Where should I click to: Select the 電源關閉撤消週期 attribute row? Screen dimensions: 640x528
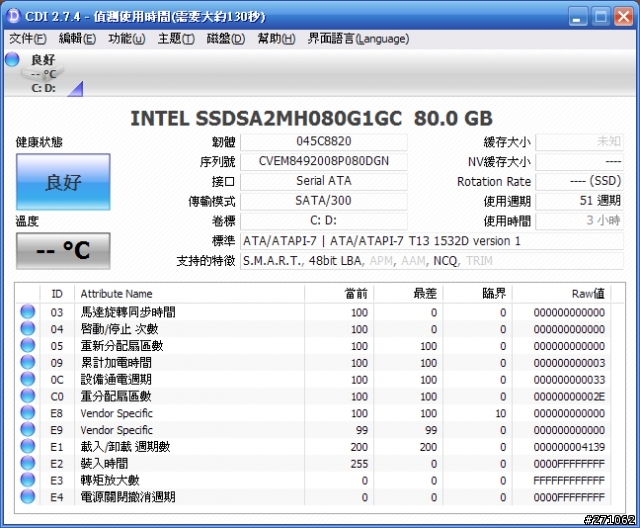point(313,497)
